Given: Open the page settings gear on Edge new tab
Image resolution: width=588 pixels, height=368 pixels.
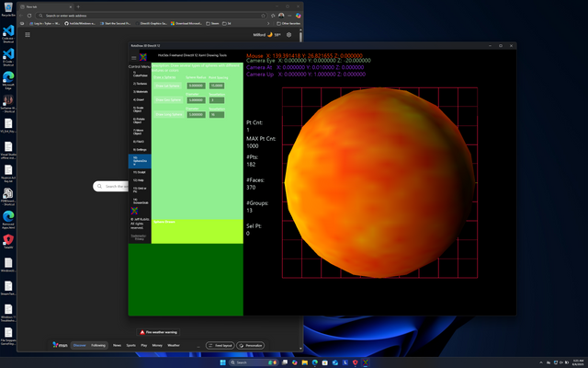Looking at the screenshot, I should coord(288,35).
